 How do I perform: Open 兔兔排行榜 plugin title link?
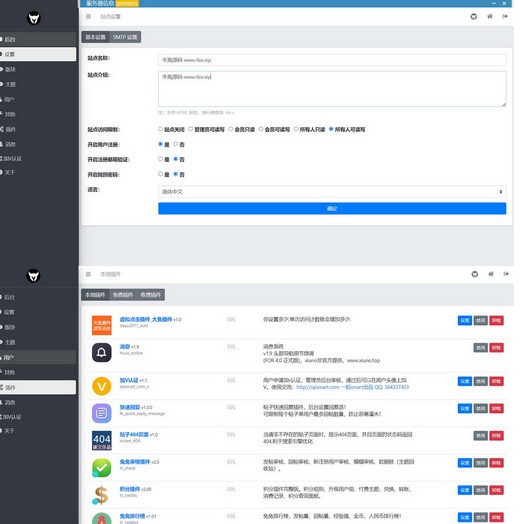[x=132, y=516]
